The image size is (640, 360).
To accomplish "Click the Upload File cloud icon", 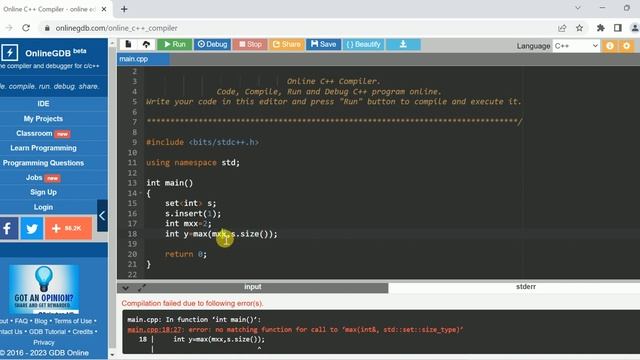I will point(146,44).
